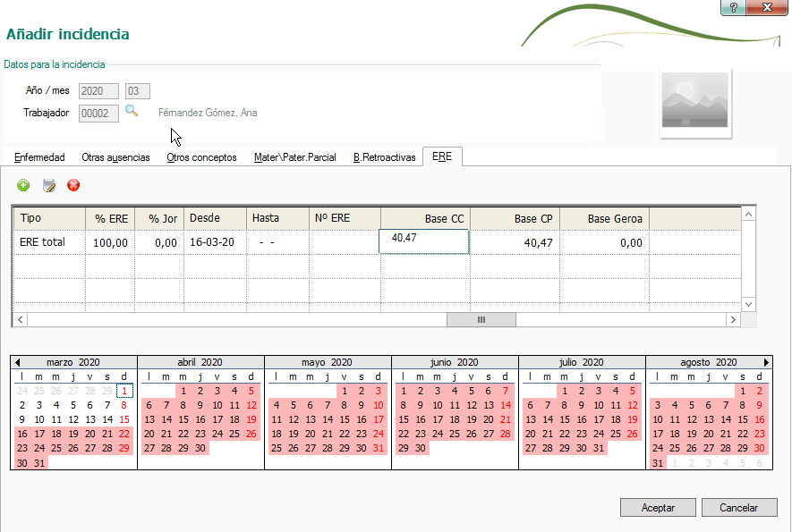Select the Otros conceptos tab
The width and height of the screenshot is (792, 532).
point(201,157)
